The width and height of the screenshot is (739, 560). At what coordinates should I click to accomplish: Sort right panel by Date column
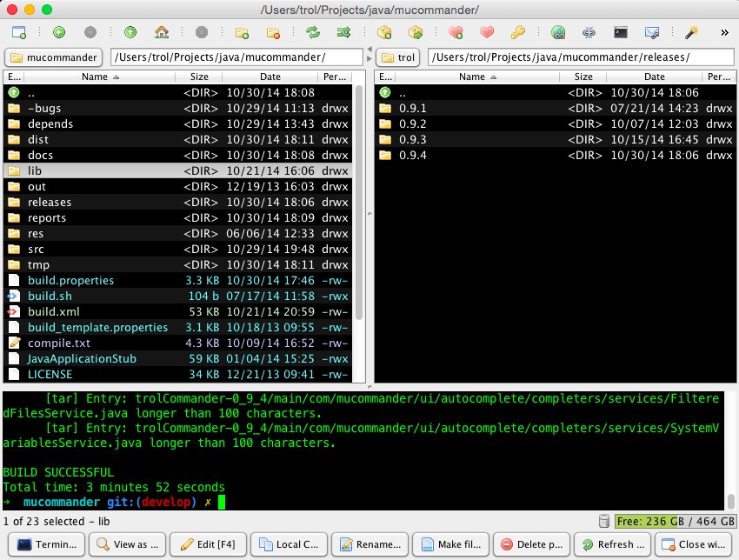tap(656, 77)
